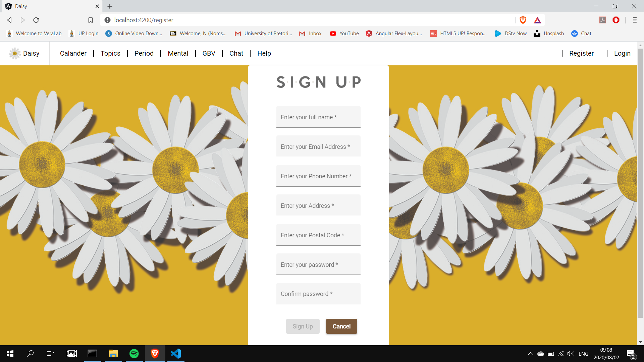Open the YouTube bookmark

tap(344, 34)
